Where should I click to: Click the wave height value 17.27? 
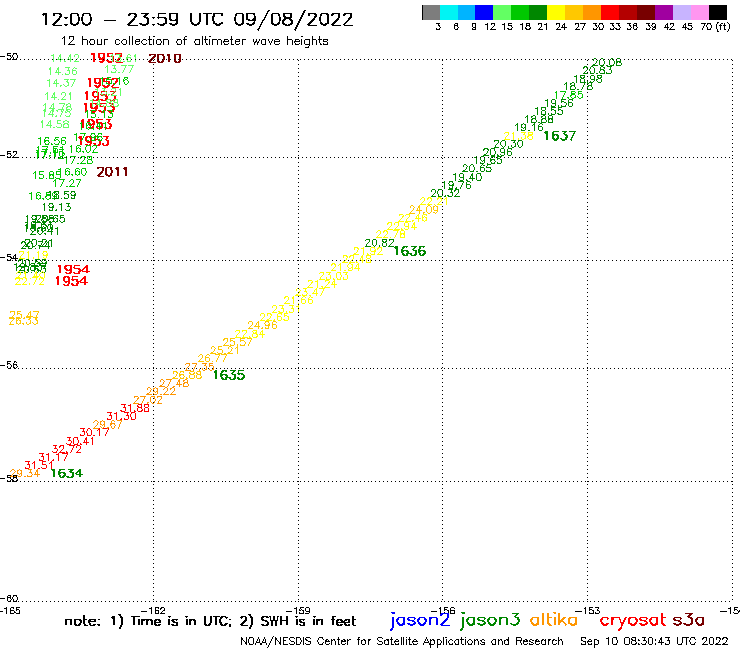click(67, 183)
